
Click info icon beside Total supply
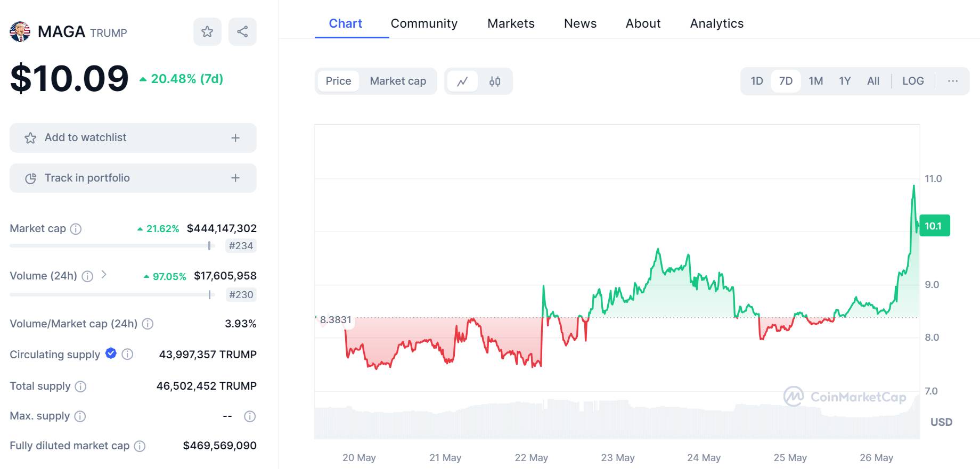click(80, 386)
